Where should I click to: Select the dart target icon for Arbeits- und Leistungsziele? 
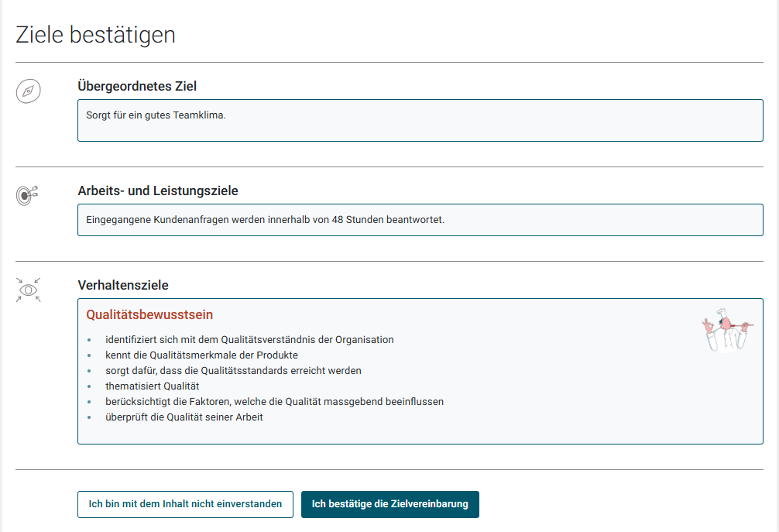coord(26,195)
